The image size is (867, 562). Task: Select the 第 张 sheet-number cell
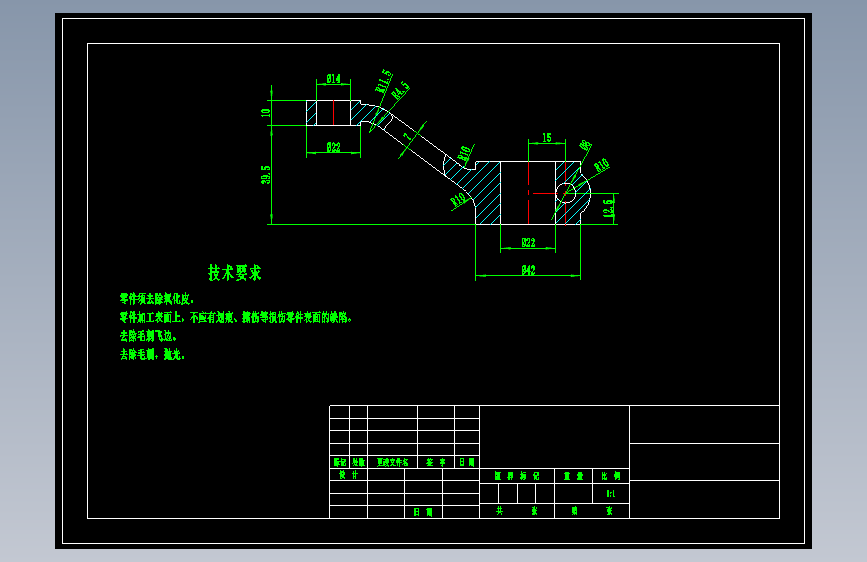pyautogui.click(x=592, y=511)
